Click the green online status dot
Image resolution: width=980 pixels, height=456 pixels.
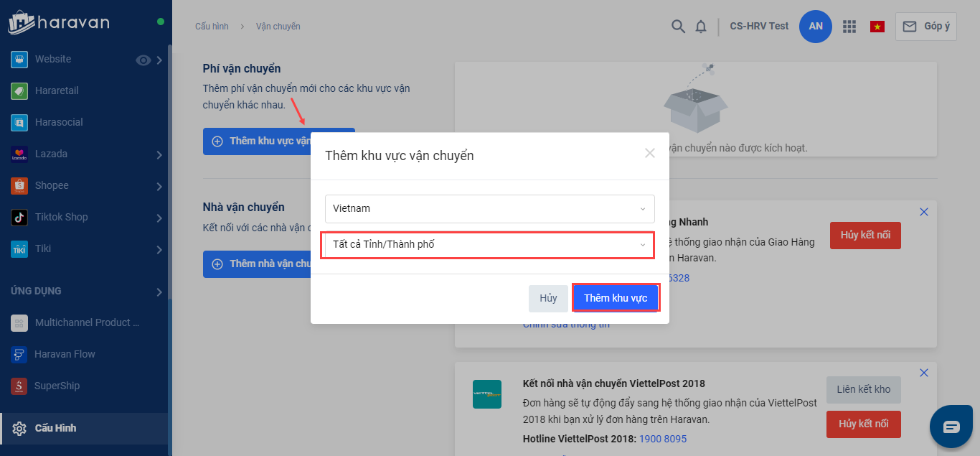coord(161,22)
